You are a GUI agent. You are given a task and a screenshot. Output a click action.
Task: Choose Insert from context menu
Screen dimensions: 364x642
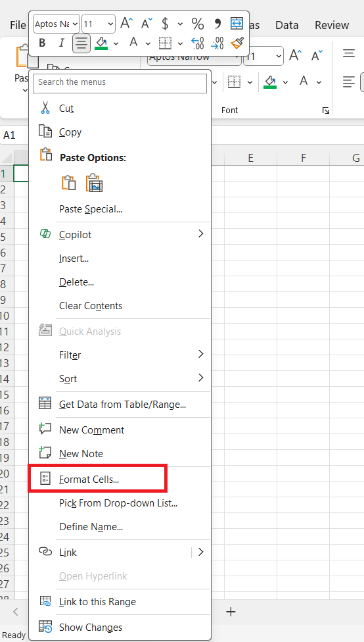pos(120,259)
